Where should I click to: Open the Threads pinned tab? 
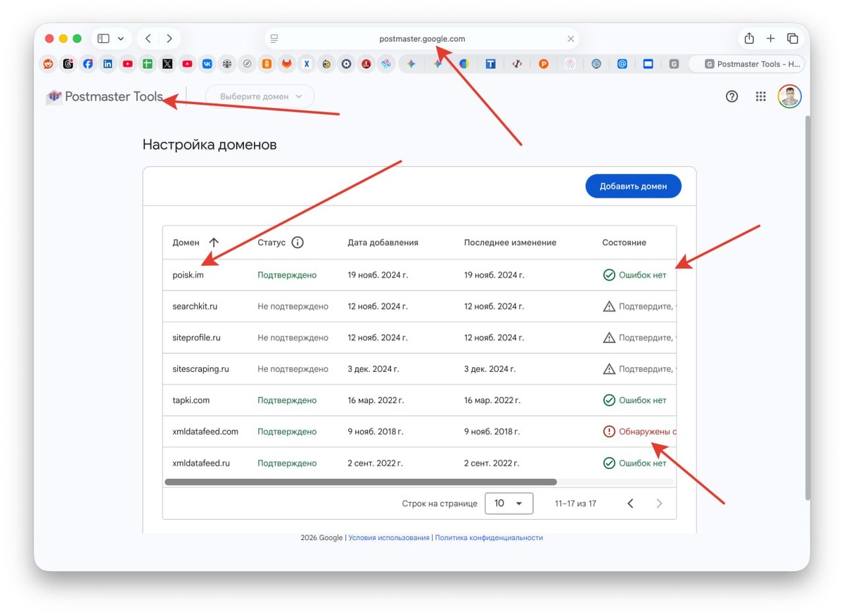68,63
